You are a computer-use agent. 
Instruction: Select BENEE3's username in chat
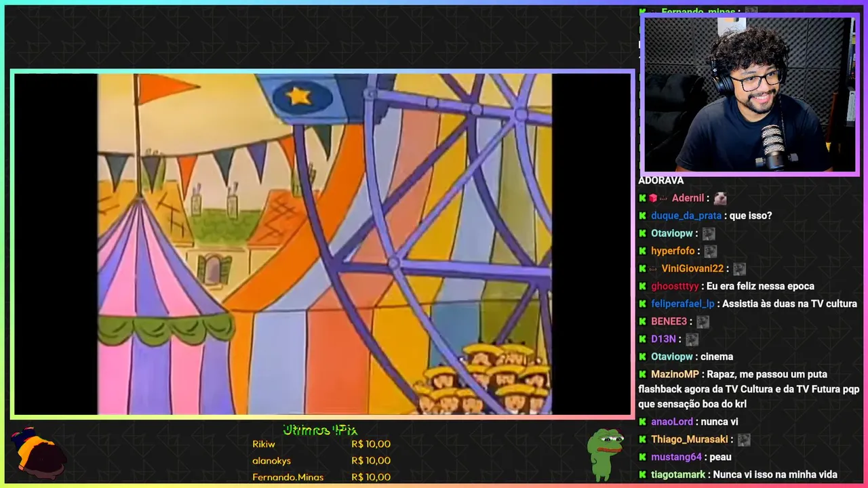pyautogui.click(x=669, y=321)
